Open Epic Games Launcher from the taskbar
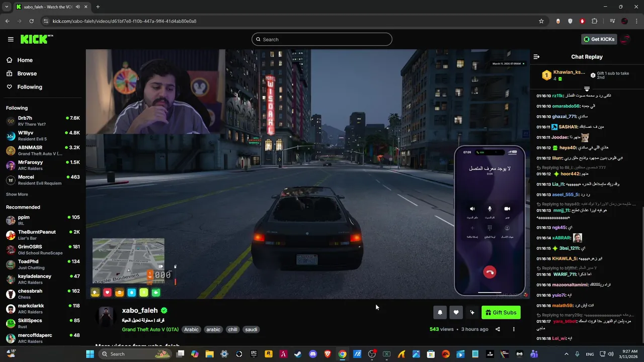 click(x=254, y=354)
